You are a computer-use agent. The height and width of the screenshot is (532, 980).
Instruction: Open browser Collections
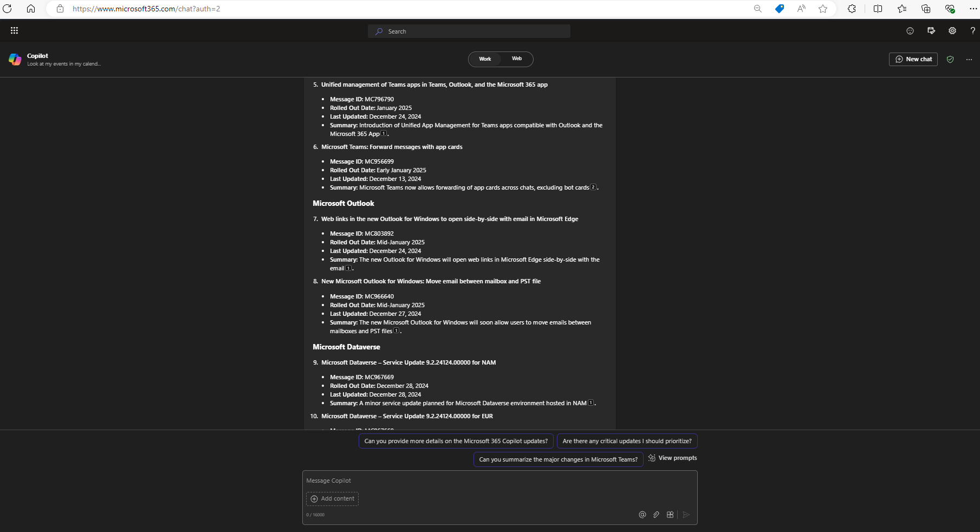pos(926,9)
